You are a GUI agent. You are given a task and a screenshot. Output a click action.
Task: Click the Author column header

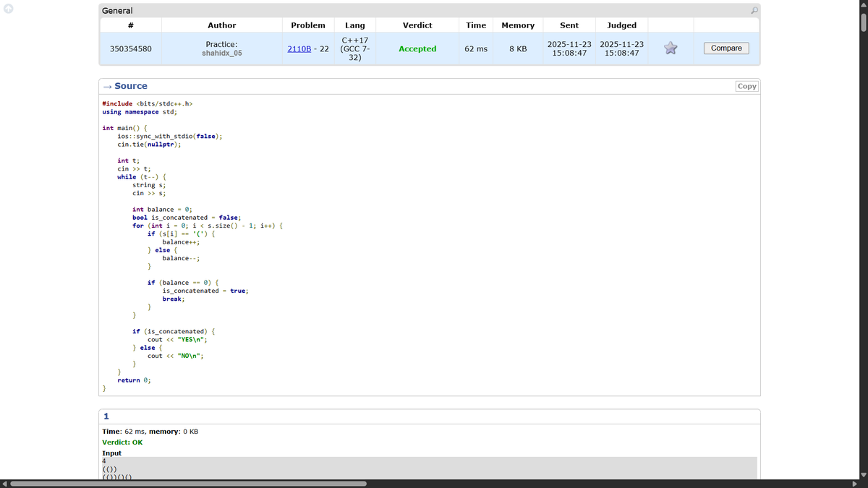(222, 25)
